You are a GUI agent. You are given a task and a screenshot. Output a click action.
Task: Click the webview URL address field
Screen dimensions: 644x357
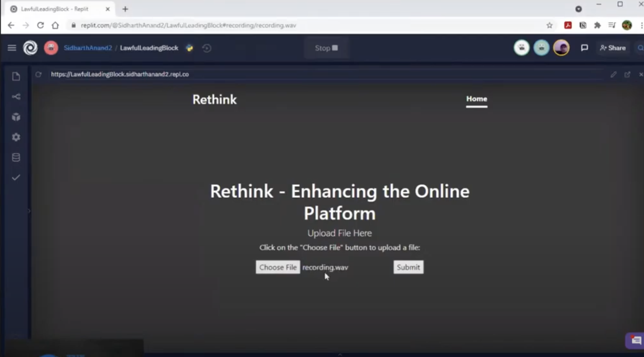pos(120,74)
